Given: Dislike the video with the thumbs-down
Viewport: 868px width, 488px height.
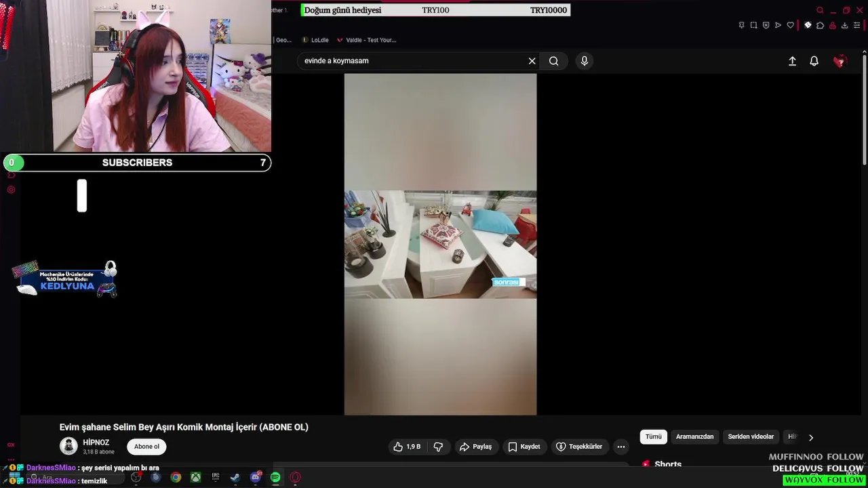Looking at the screenshot, I should (438, 447).
